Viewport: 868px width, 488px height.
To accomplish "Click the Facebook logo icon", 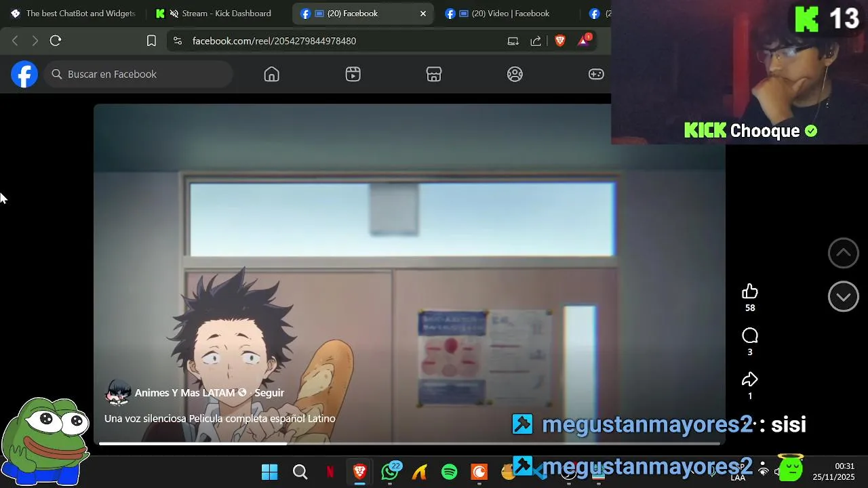I will point(24,74).
